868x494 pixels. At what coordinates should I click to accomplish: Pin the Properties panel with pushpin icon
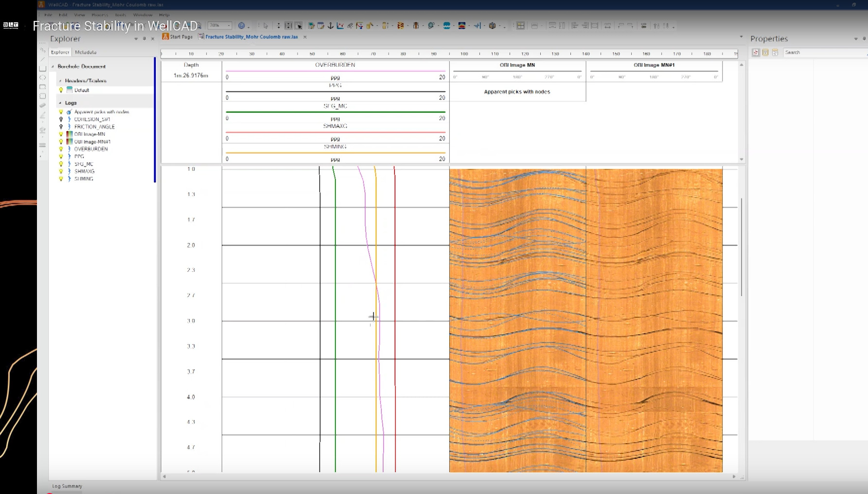[864, 39]
